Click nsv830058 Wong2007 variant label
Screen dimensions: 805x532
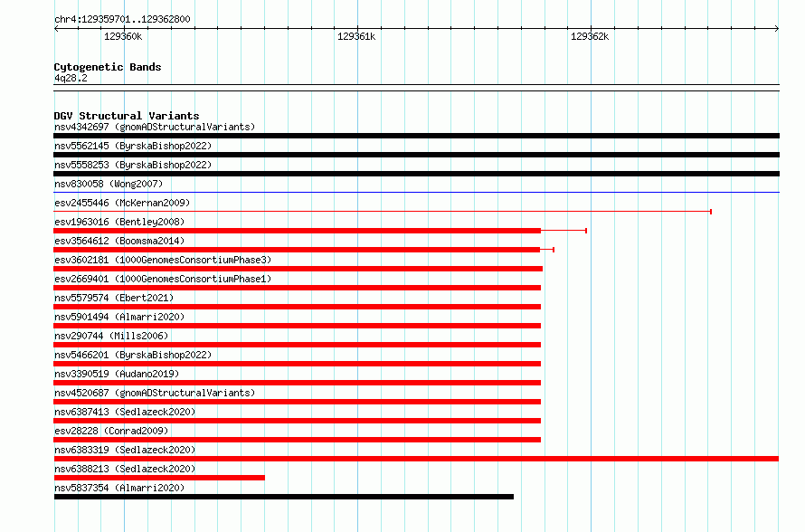coord(109,184)
